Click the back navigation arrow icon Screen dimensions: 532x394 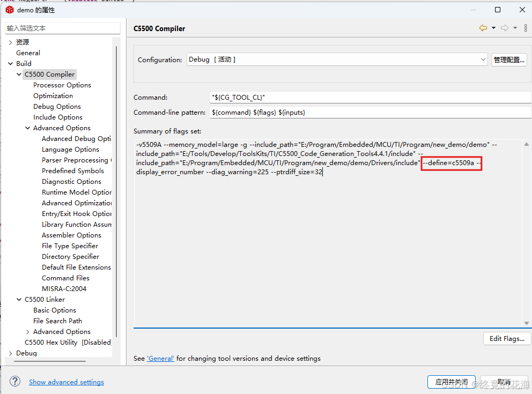[x=483, y=28]
